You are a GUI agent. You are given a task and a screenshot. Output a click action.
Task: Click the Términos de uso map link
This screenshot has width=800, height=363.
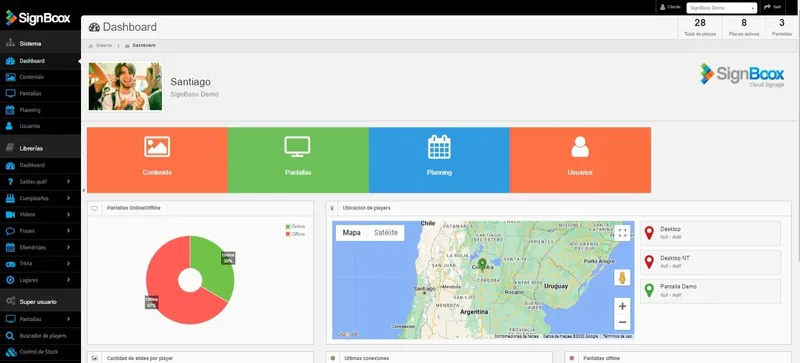pos(617,336)
